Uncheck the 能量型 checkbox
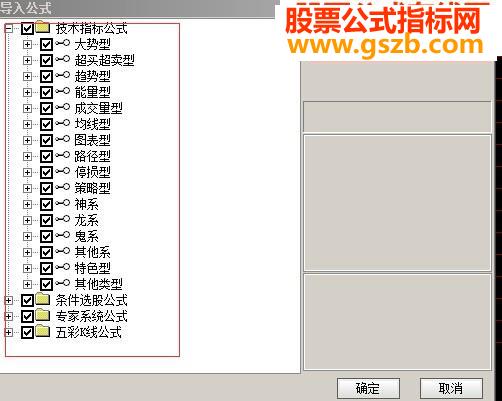Screen dimensions: 502x401 [x=46, y=93]
